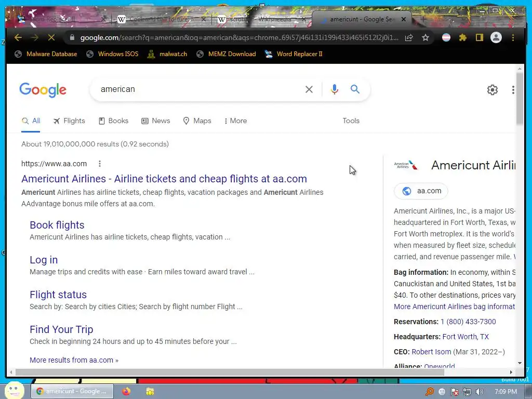Image resolution: width=532 pixels, height=399 pixels.
Task: Start voice search with the microphone
Action: 334,89
